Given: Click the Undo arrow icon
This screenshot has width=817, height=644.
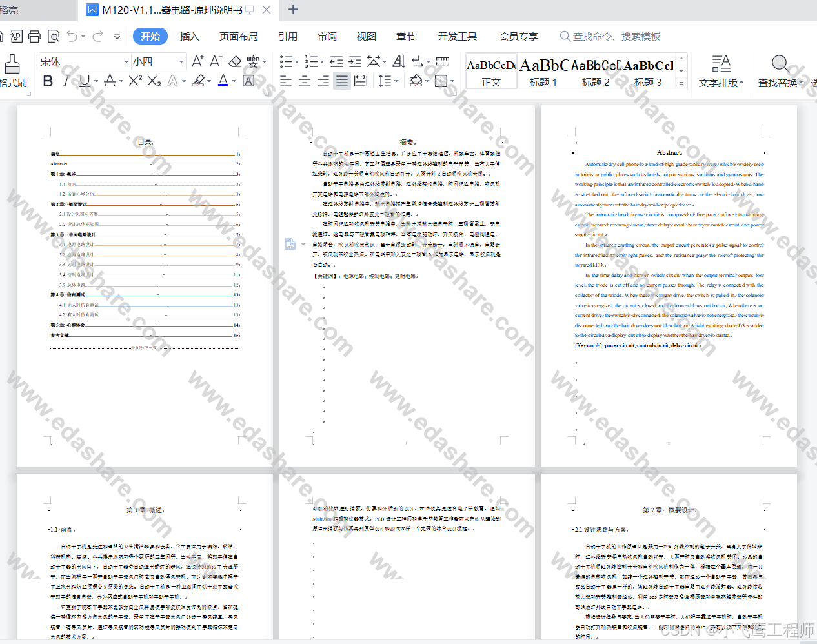Looking at the screenshot, I should [72, 36].
